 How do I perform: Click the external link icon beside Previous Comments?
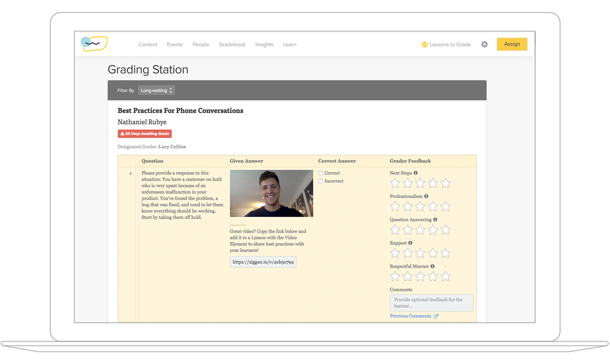[436, 316]
